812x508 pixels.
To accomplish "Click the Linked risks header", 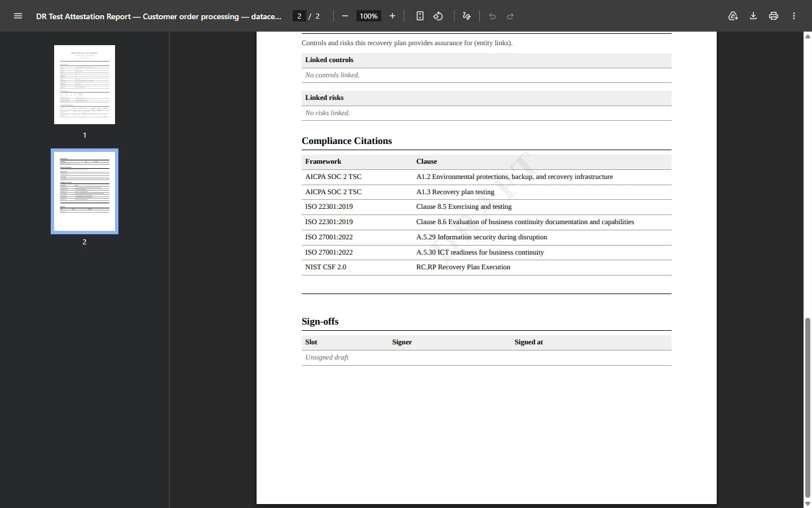I will [324, 98].
